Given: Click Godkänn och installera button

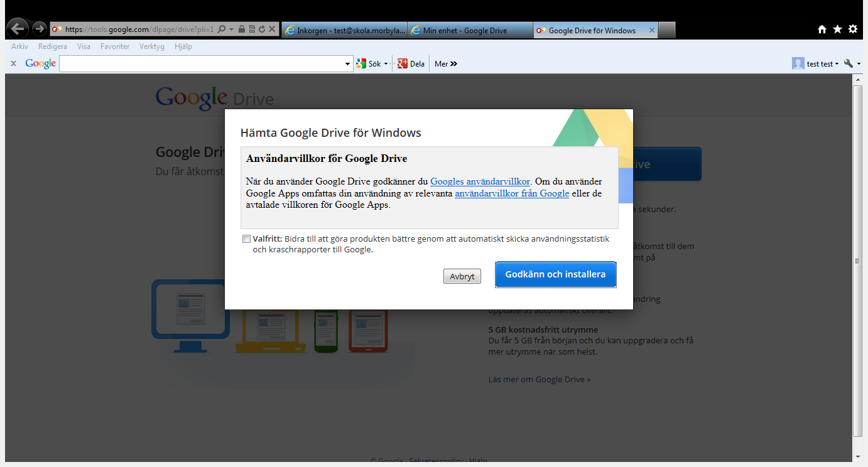Looking at the screenshot, I should [x=555, y=274].
